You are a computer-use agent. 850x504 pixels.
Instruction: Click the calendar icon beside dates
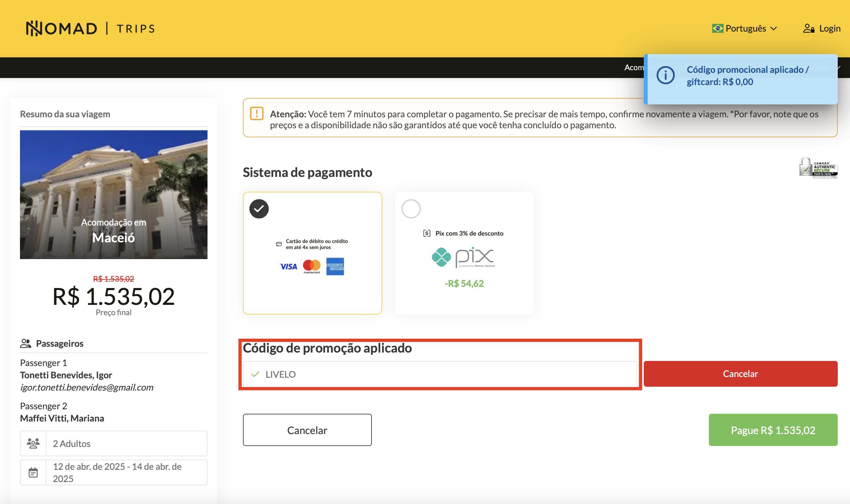coord(33,472)
